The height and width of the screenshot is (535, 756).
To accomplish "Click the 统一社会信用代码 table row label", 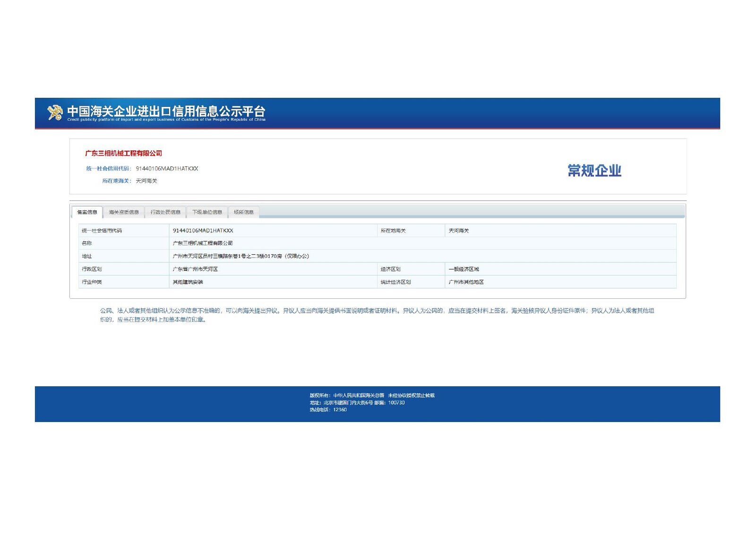I will click(x=102, y=231).
